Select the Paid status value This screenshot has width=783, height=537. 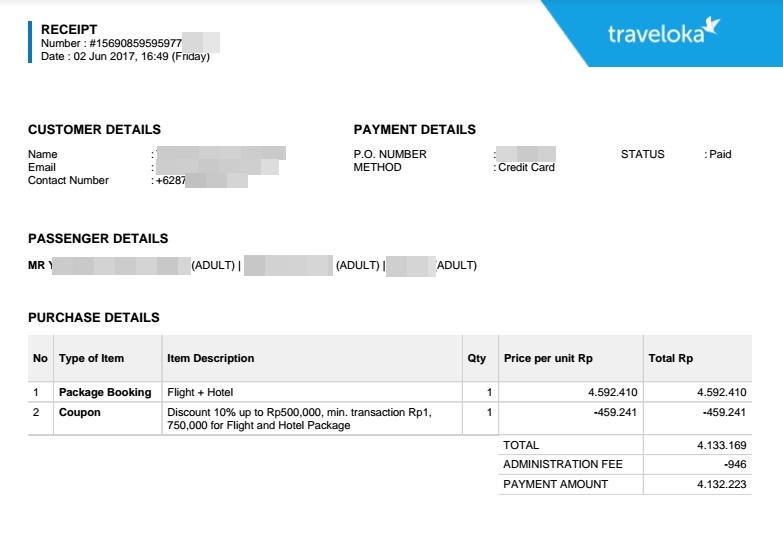[x=720, y=154]
